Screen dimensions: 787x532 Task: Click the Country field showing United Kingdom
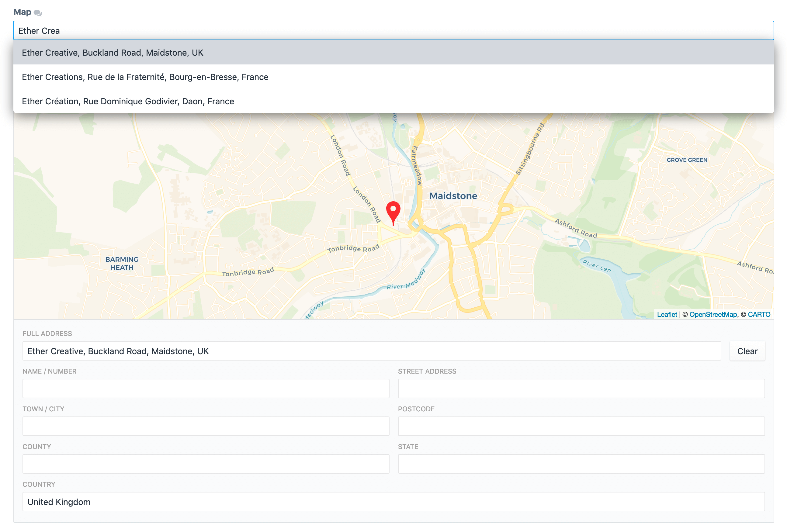[393, 502]
